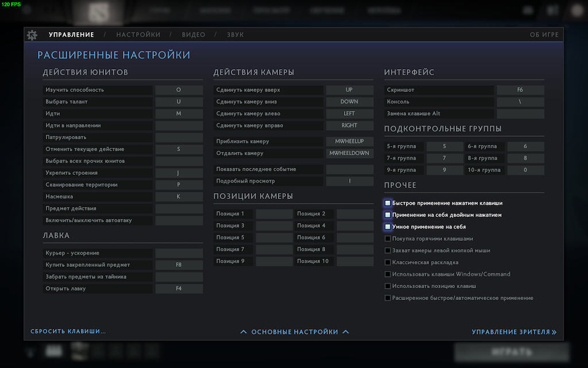The width and height of the screenshot is (588, 368).
Task: Go to the Звук tab
Action: [x=235, y=35]
